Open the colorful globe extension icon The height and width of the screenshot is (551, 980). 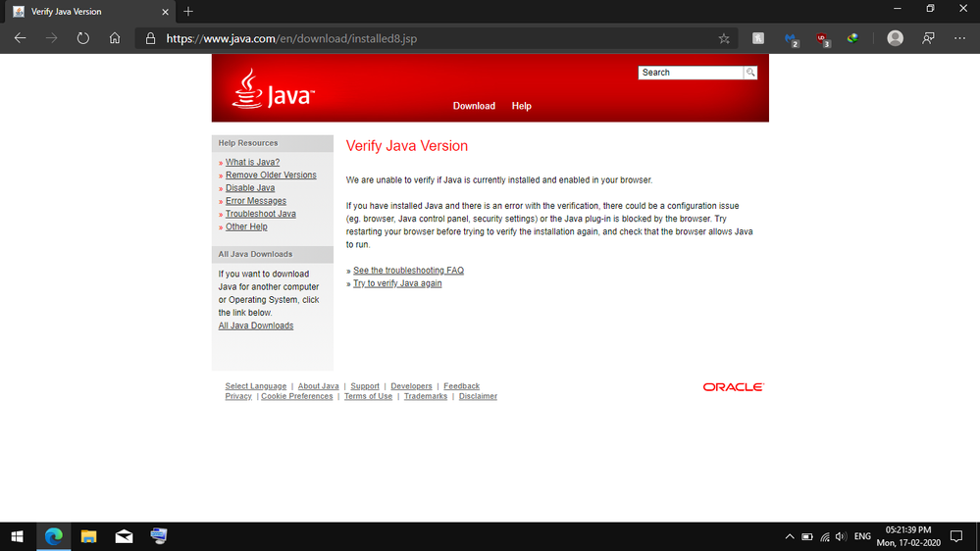point(852,38)
